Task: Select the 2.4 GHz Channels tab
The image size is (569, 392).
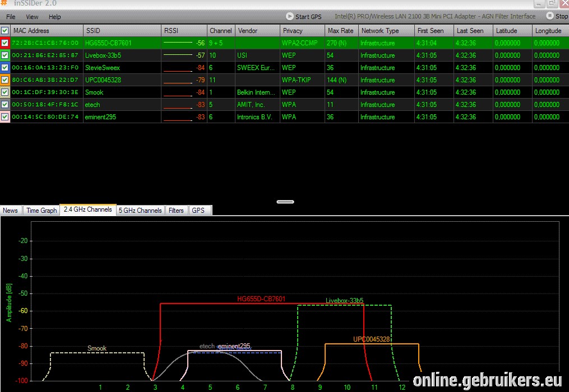Action: click(88, 209)
